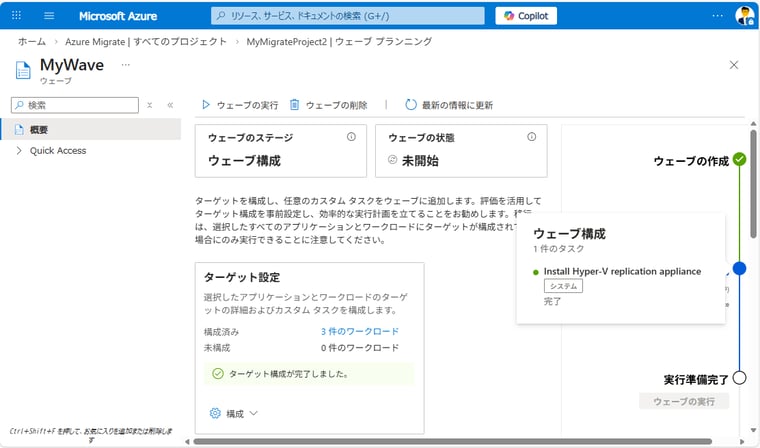Click the scroll left arrow at bottom
The width and height of the screenshot is (760, 448).
point(188,442)
